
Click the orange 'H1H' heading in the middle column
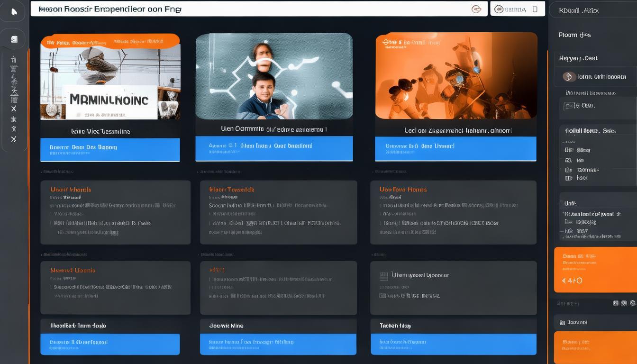point(217,270)
